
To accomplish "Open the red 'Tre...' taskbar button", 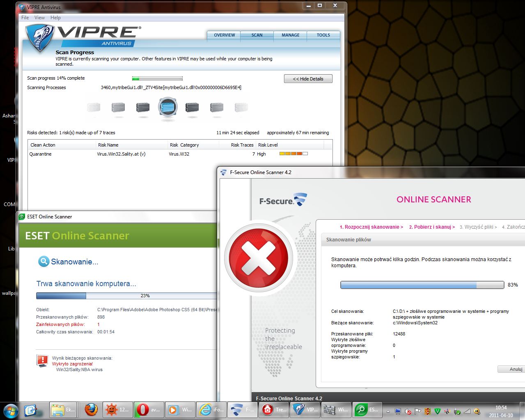I will click(273, 410).
